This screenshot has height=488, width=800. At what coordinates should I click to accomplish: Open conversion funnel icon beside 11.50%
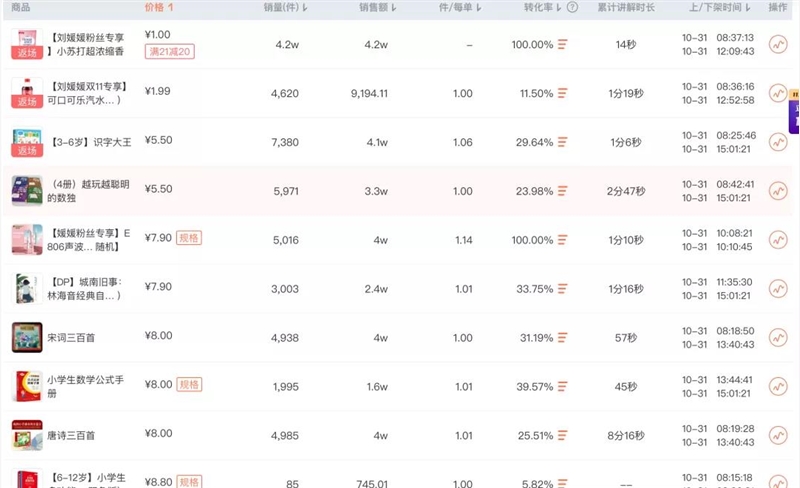(x=563, y=93)
